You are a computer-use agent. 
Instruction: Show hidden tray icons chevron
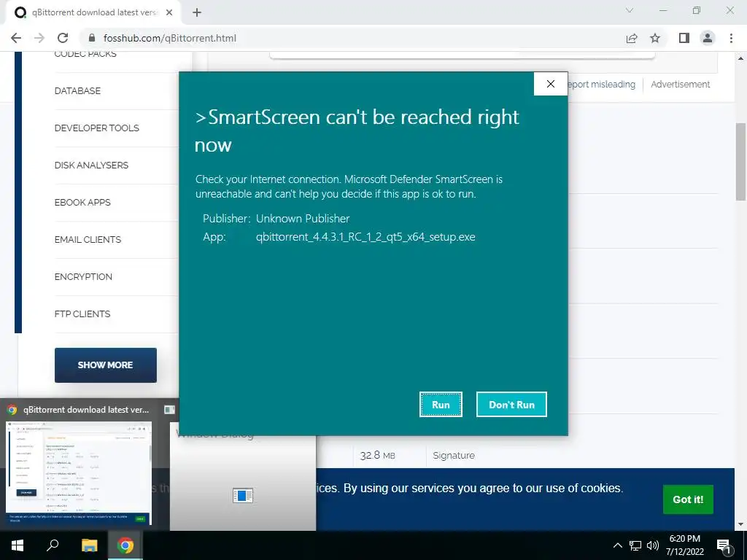(x=617, y=545)
